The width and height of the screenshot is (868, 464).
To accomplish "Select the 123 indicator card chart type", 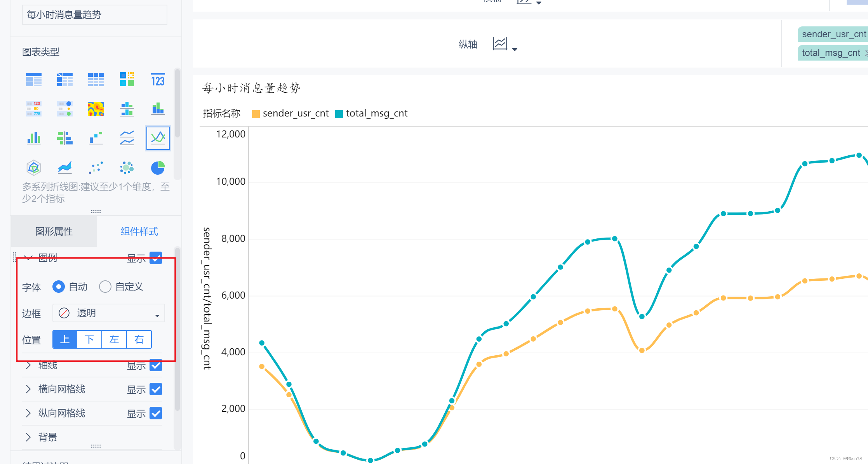I will pos(158,80).
